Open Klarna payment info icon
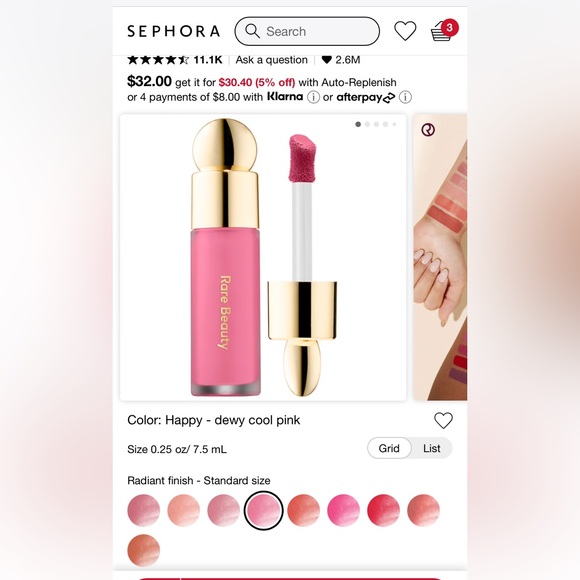The image size is (580, 580). [313, 97]
